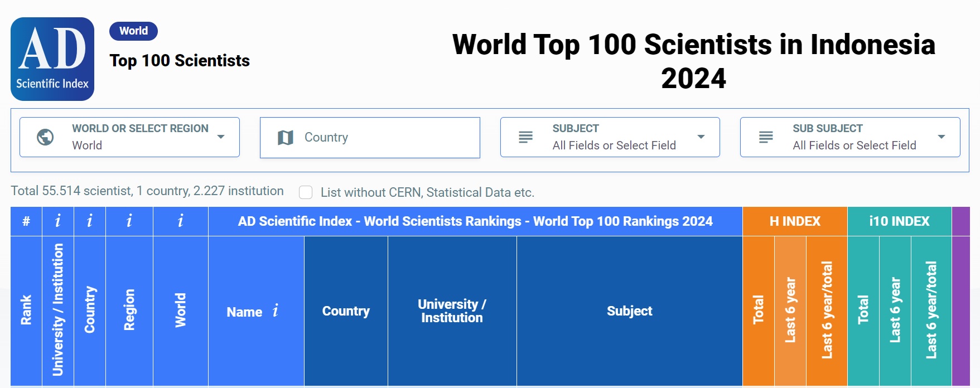Viewport: 980px width, 388px height.
Task: Enable List without CERN, Statistical Data checkbox
Action: [x=306, y=192]
